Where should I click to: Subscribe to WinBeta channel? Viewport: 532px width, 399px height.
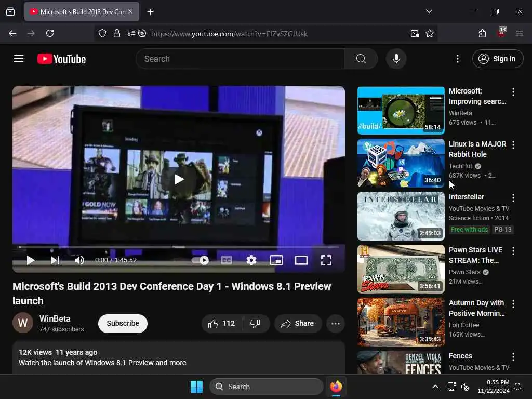click(x=123, y=323)
